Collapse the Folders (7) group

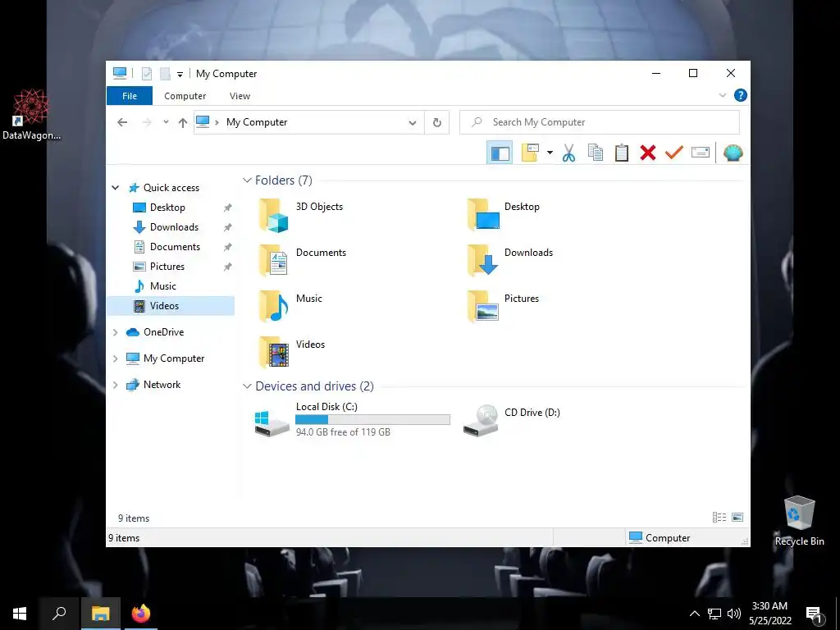[x=247, y=180]
